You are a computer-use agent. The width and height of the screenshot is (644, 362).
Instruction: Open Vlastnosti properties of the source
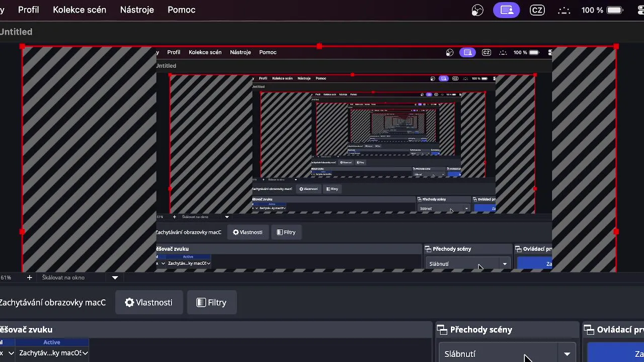148,303
